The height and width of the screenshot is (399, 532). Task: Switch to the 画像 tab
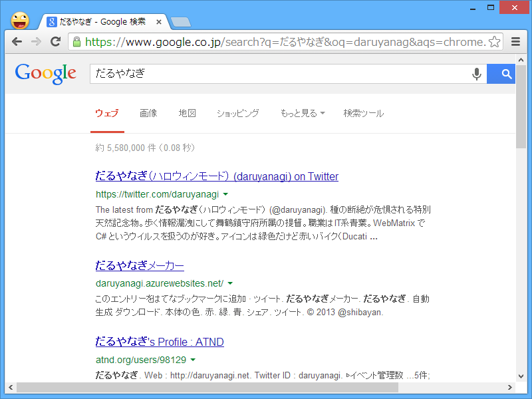coord(148,113)
